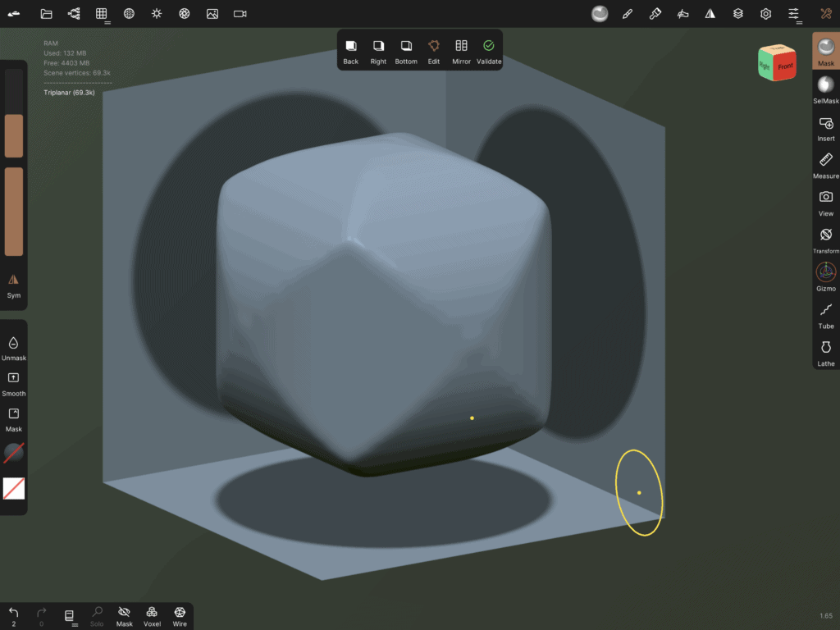
Task: Toggle Wire wireframe display
Action: (180, 616)
